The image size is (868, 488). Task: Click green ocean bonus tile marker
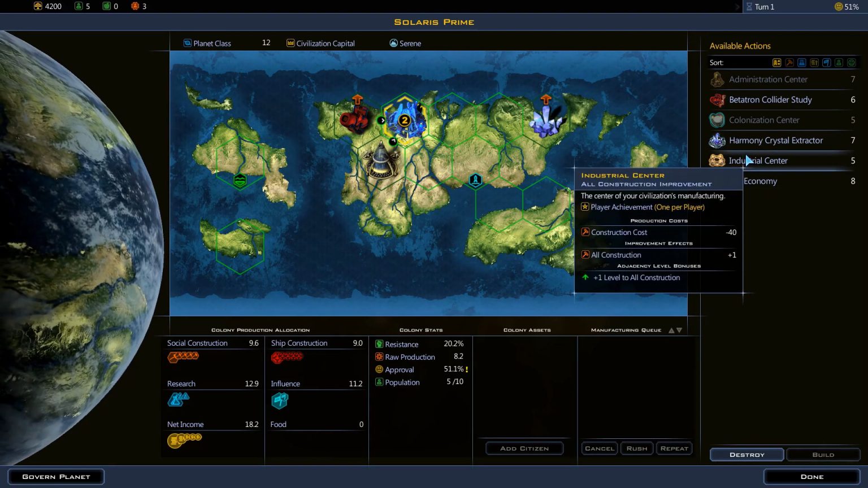[x=240, y=181]
